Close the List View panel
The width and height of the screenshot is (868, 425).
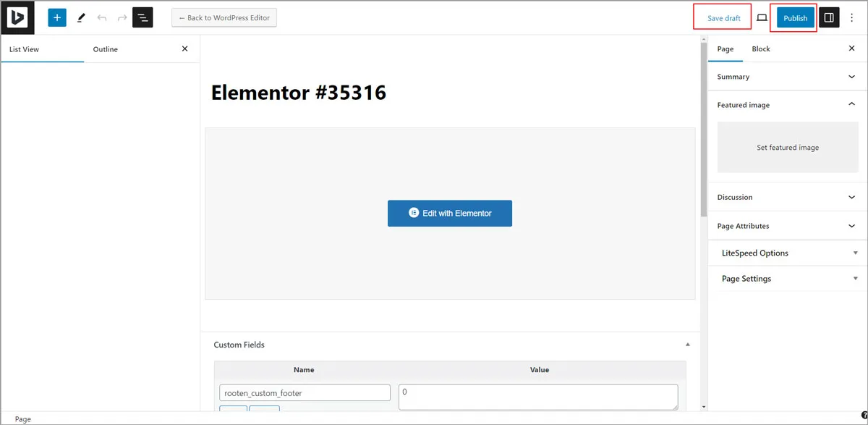pos(184,49)
